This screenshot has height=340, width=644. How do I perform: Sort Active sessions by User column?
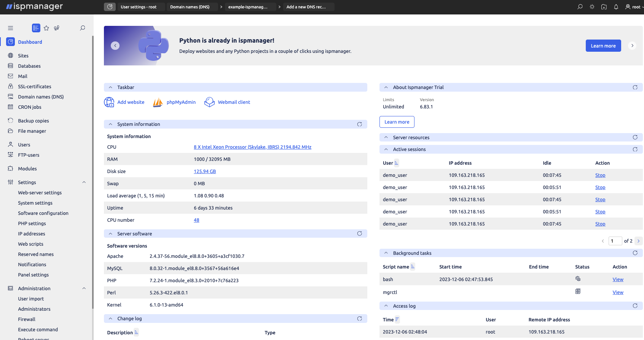point(396,163)
